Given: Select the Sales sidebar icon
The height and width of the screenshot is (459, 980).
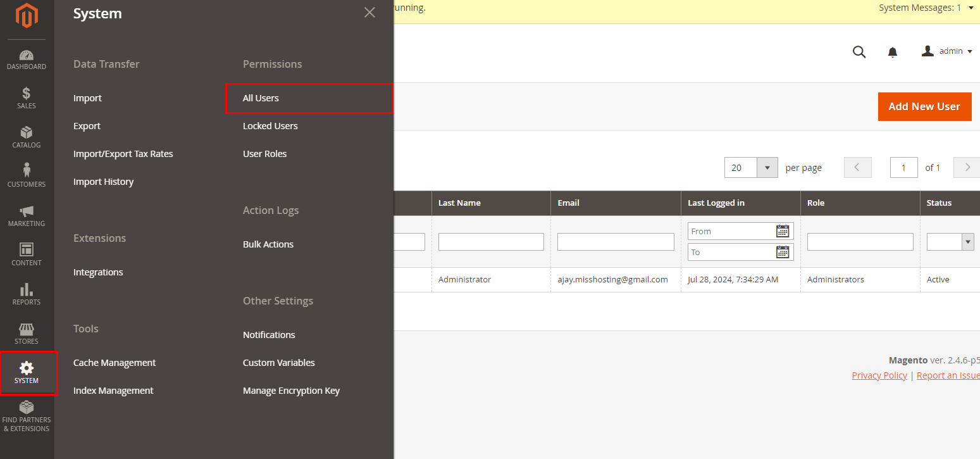Looking at the screenshot, I should (26, 97).
